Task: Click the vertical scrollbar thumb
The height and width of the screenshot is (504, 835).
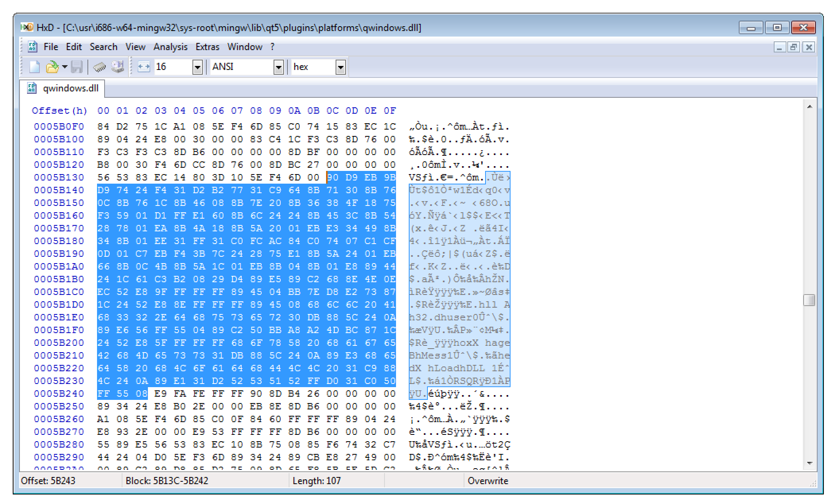Action: pyautogui.click(x=809, y=300)
